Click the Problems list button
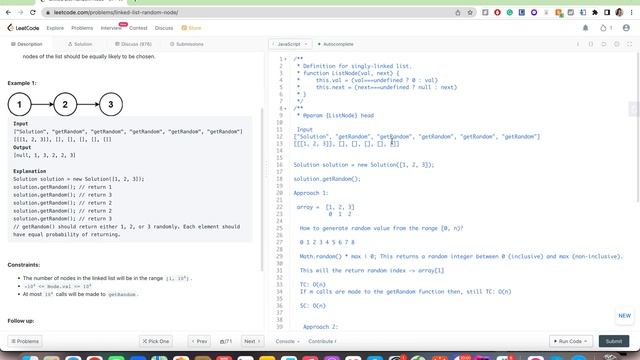The height and width of the screenshot is (360, 640). (x=25, y=341)
